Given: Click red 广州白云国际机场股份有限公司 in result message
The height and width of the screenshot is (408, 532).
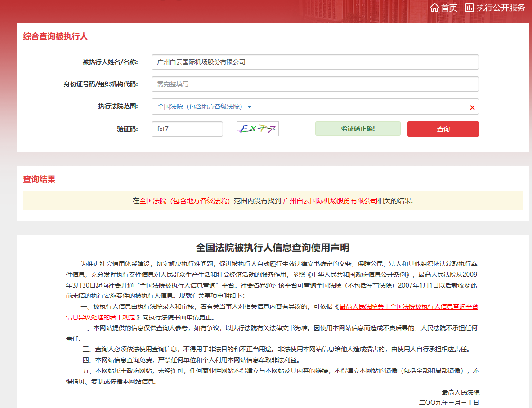Looking at the screenshot, I should (x=330, y=200).
